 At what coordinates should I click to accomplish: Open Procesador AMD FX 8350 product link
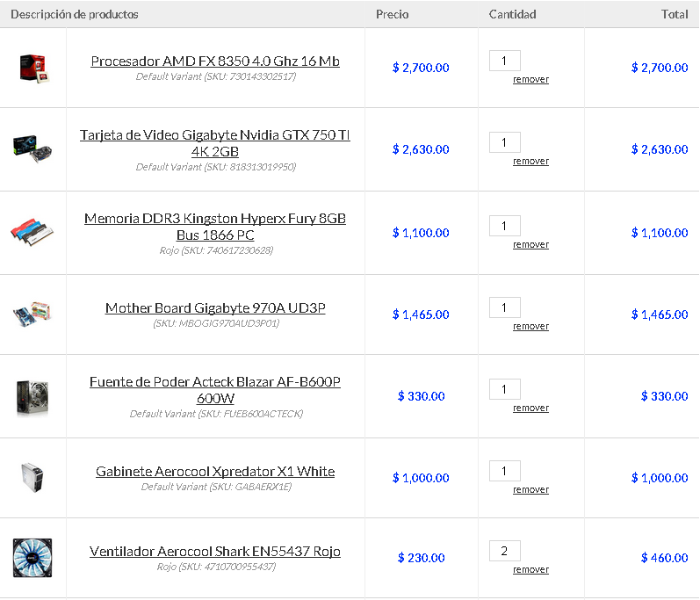[x=215, y=61]
